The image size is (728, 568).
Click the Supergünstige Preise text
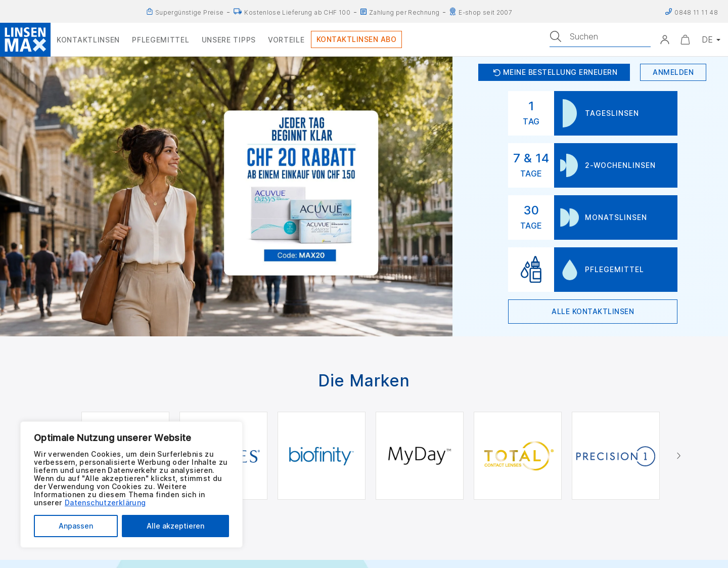point(189,12)
